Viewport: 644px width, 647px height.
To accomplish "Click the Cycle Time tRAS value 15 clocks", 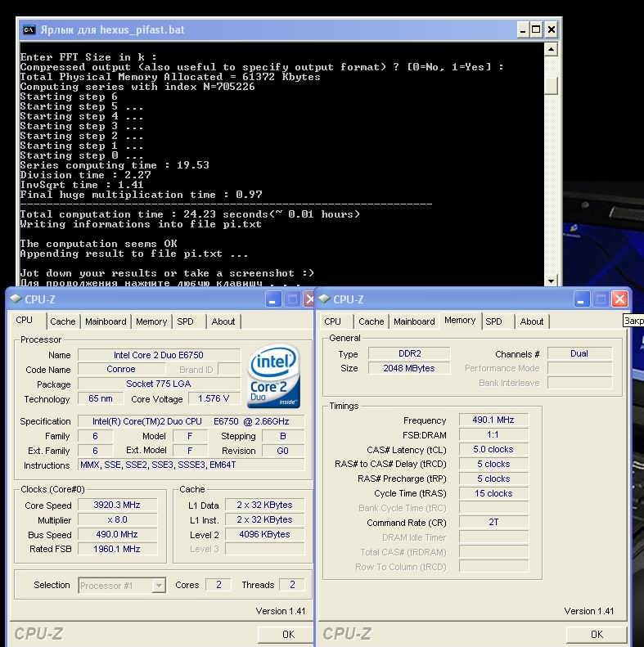I will pyautogui.click(x=493, y=493).
